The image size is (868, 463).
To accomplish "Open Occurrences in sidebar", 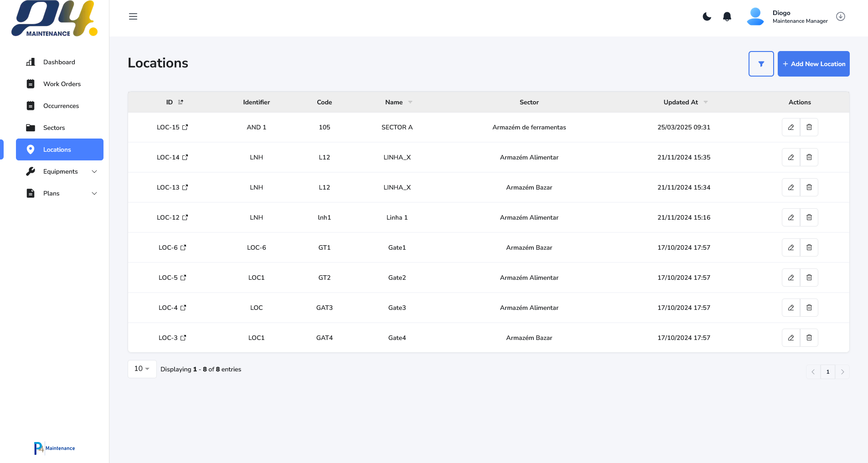I will (x=60, y=106).
